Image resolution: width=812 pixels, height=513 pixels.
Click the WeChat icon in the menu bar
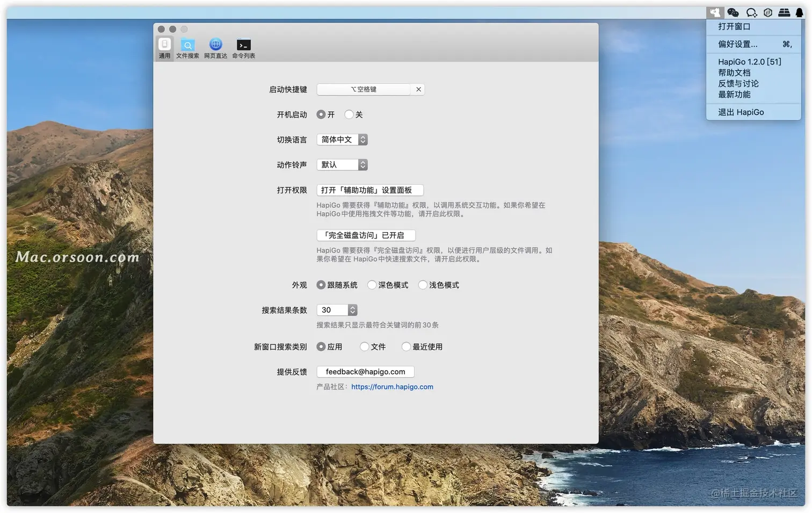click(733, 12)
